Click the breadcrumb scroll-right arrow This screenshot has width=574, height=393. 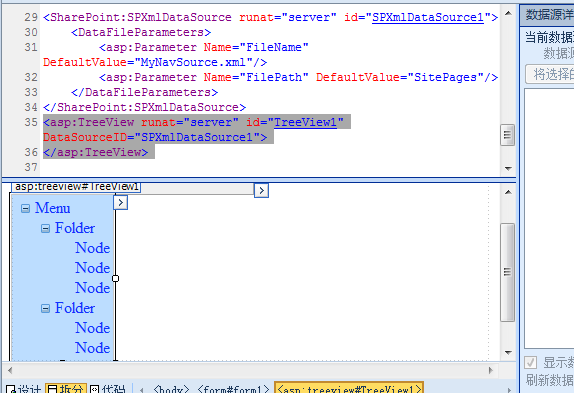[x=508, y=390]
